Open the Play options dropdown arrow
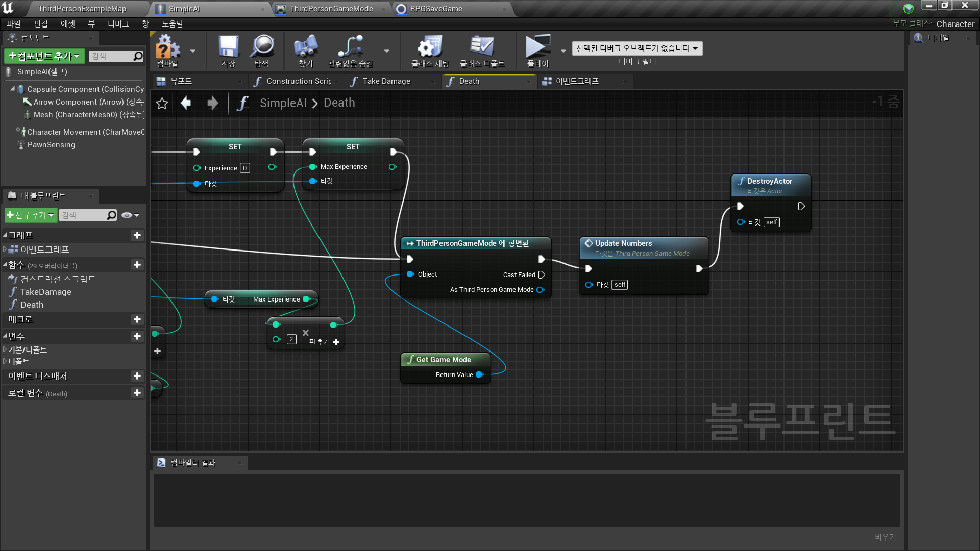 563,51
